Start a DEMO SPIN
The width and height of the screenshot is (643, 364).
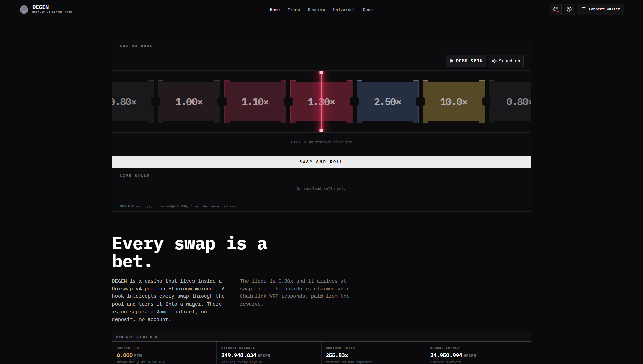tap(466, 61)
